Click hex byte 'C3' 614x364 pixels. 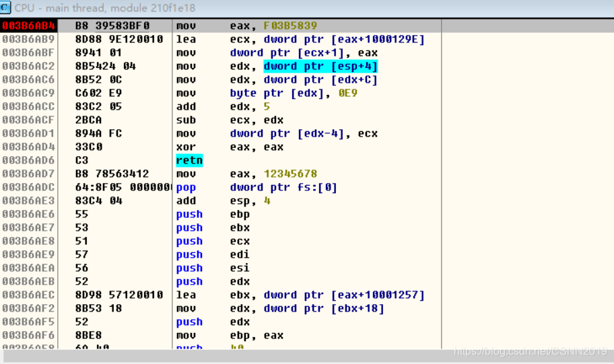pyautogui.click(x=82, y=161)
